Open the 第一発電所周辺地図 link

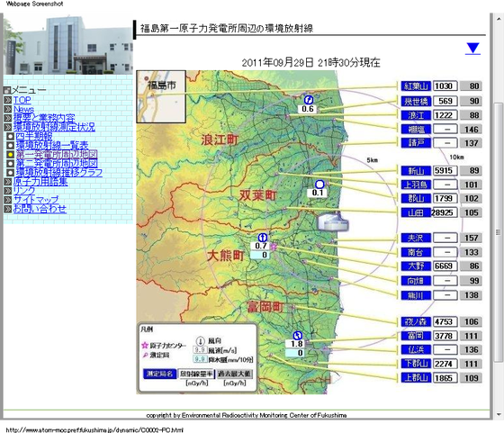[56, 154]
